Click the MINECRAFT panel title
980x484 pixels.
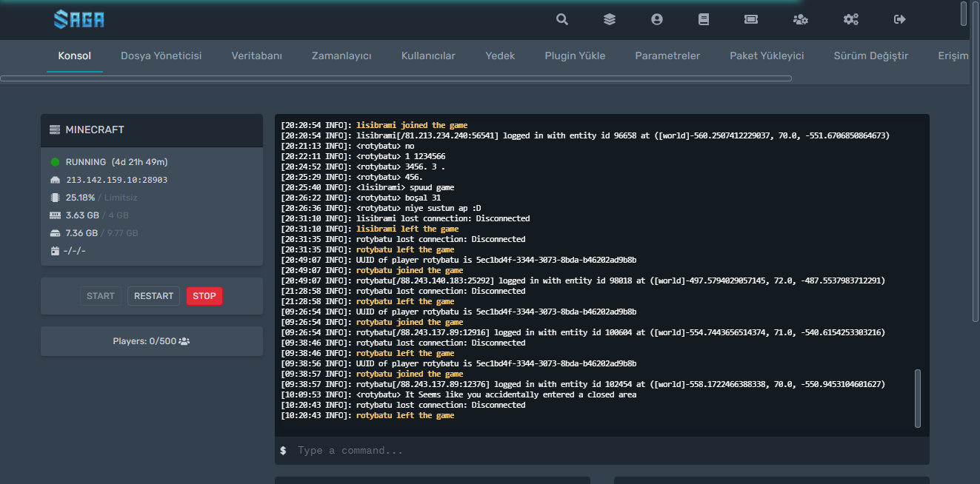pyautogui.click(x=95, y=130)
